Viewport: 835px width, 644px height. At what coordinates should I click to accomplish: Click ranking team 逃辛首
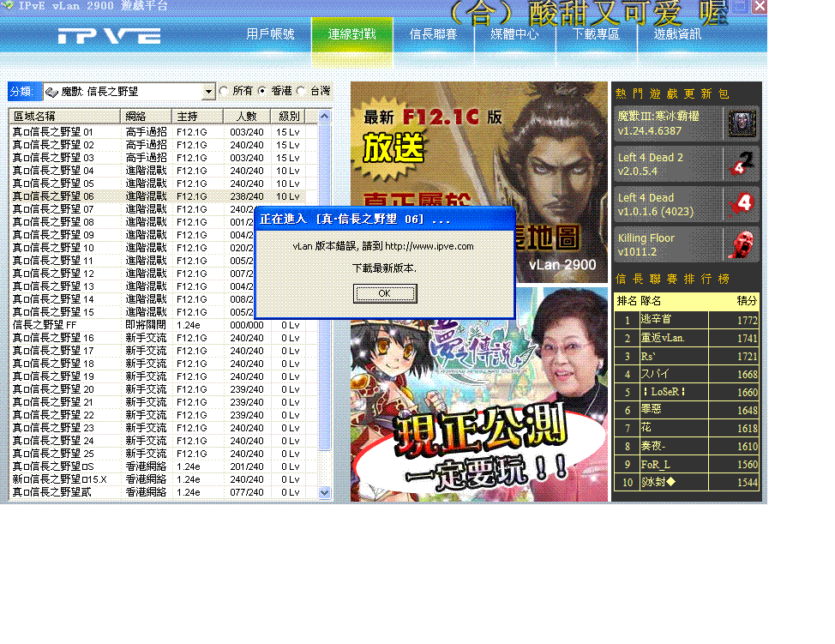pos(656,320)
